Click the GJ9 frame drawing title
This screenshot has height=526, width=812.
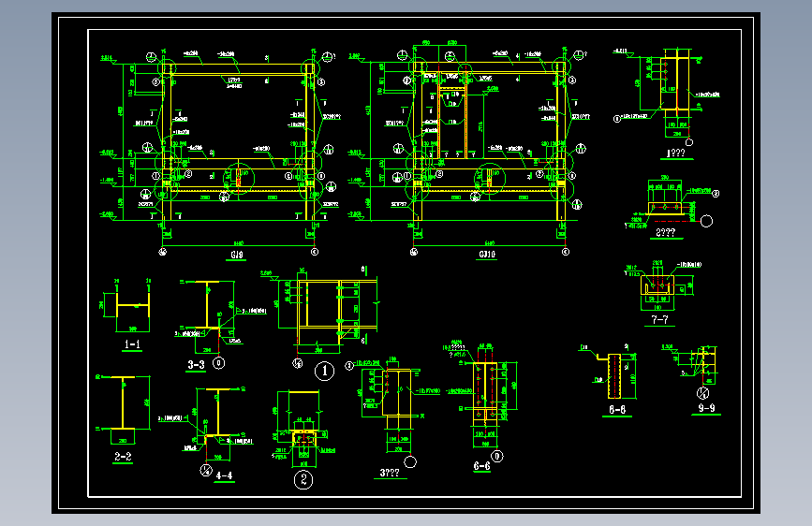(237, 255)
